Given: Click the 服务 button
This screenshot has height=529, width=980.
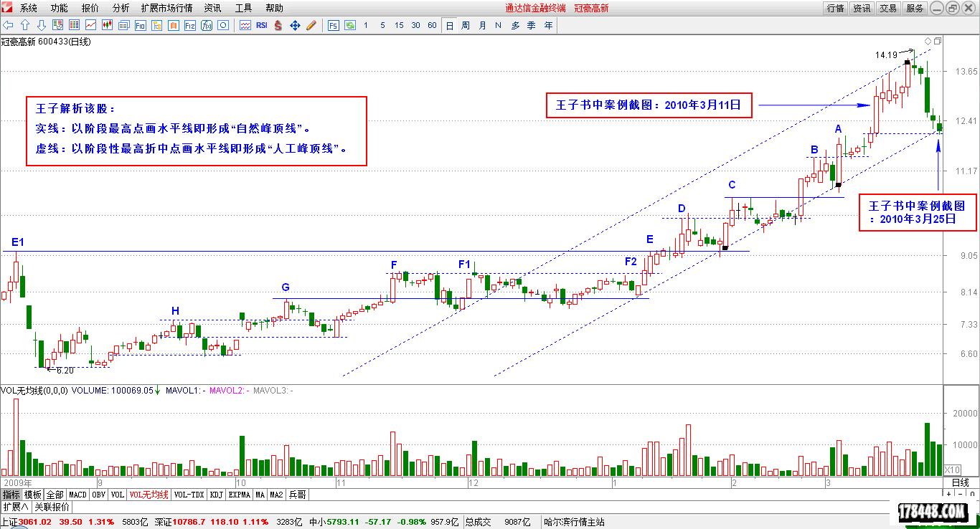Looking at the screenshot, I should point(915,8).
